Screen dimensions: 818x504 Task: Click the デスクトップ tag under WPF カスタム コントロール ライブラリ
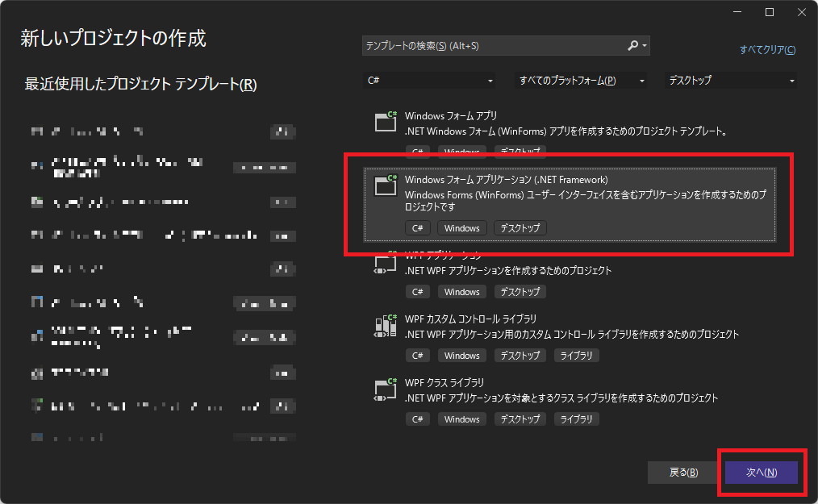point(520,356)
